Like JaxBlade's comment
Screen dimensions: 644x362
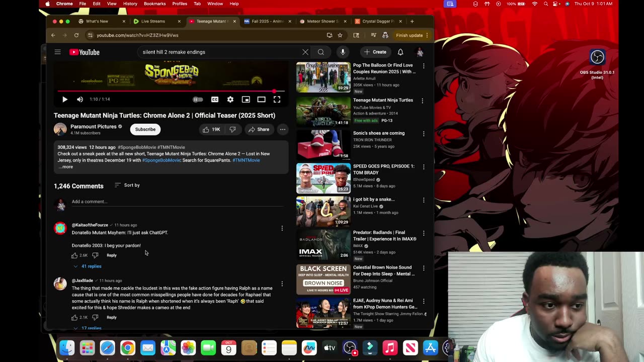click(x=74, y=318)
